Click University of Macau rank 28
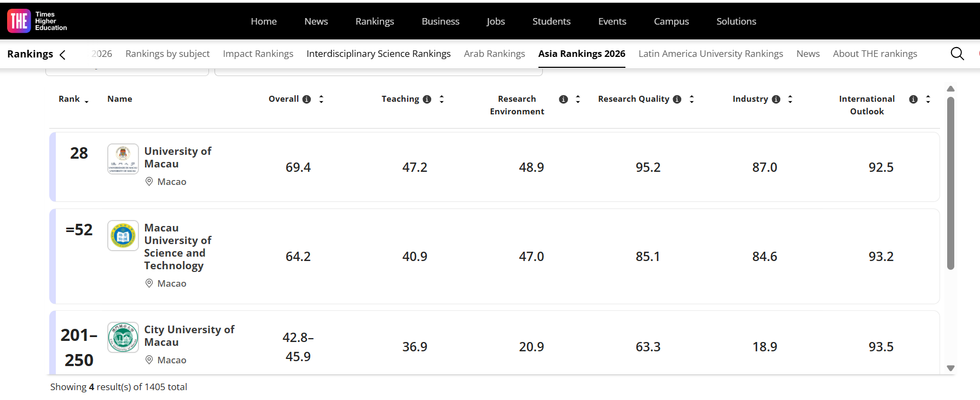 79,153
